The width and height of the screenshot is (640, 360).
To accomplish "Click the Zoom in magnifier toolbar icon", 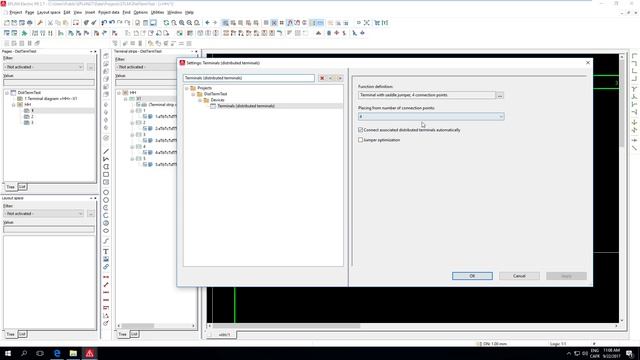I will tap(182, 23).
